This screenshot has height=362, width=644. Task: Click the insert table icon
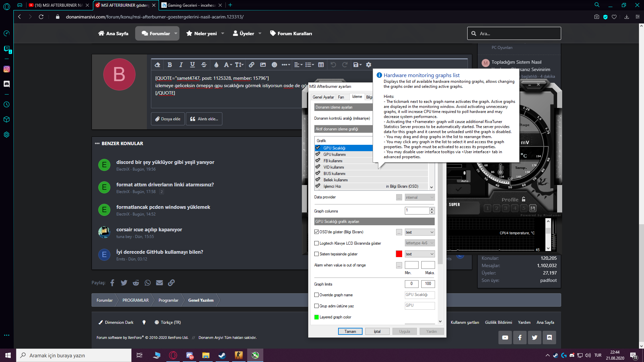pos(321,65)
